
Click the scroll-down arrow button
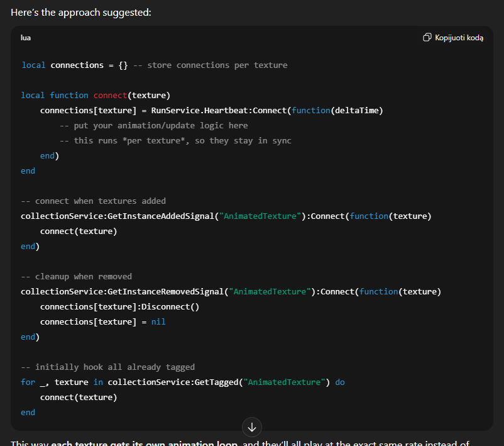pos(251,427)
